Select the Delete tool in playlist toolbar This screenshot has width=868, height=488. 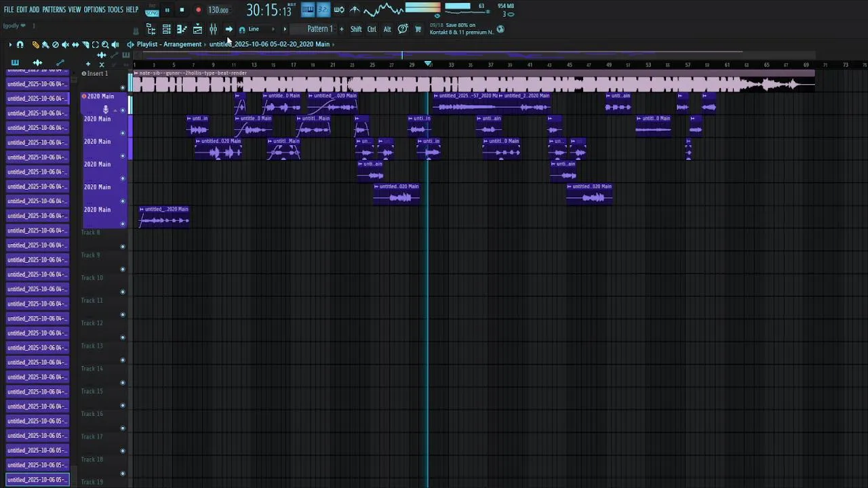coord(56,45)
